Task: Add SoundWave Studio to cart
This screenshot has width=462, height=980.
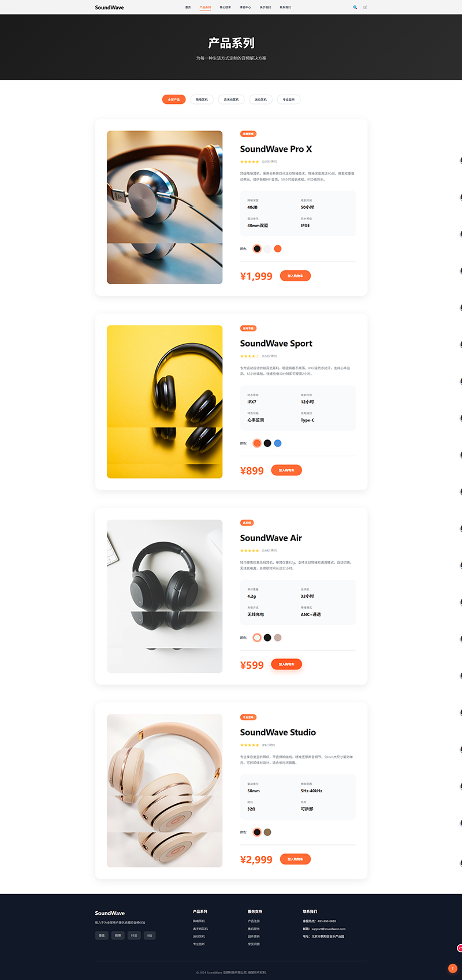Action: tap(295, 859)
